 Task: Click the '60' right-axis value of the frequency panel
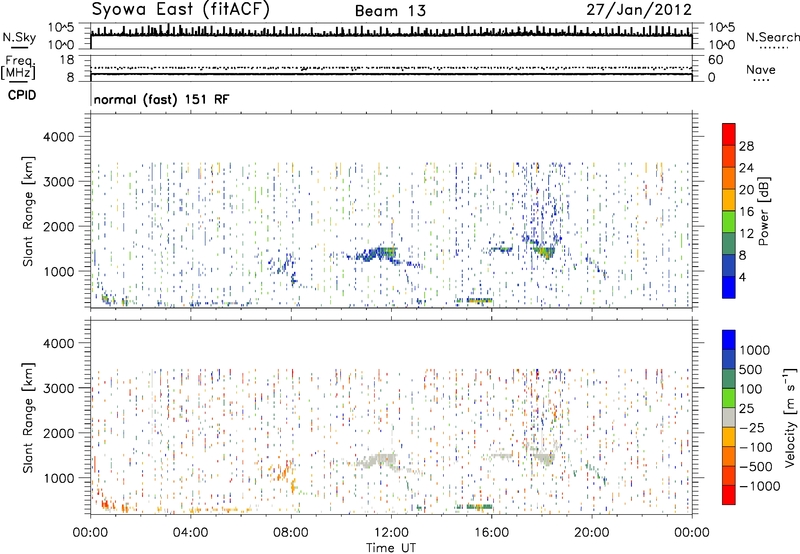(716, 60)
